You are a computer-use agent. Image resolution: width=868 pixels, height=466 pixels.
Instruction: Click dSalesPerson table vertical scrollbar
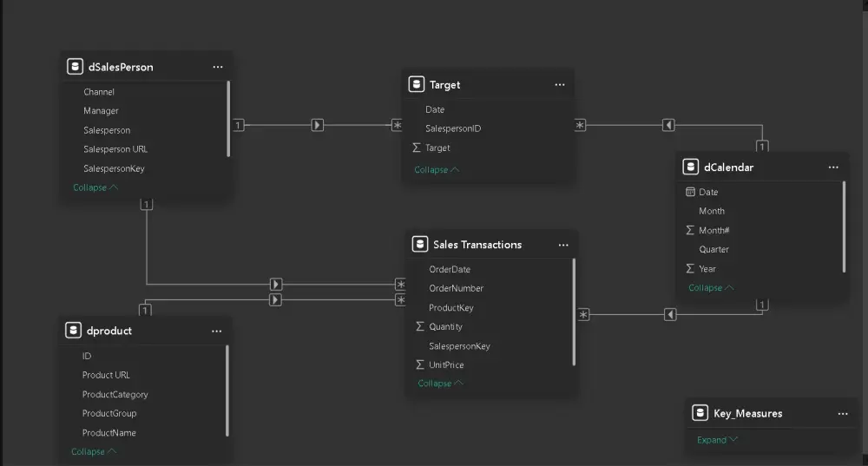coord(228,118)
